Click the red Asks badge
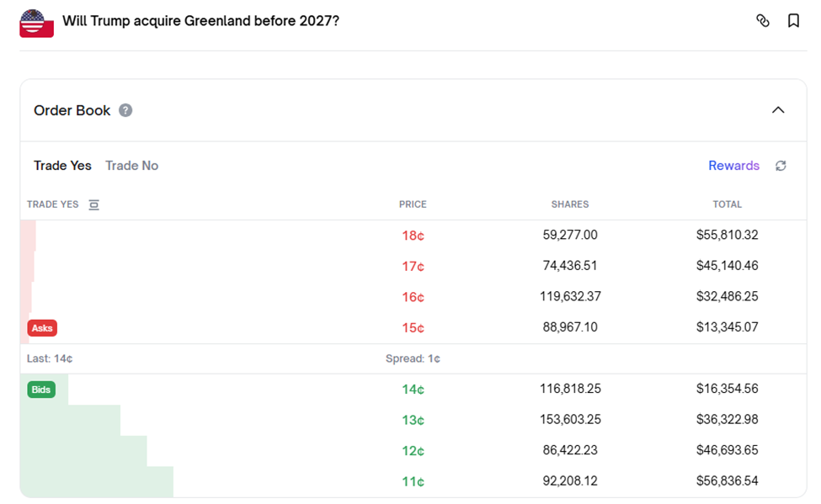 pyautogui.click(x=42, y=328)
